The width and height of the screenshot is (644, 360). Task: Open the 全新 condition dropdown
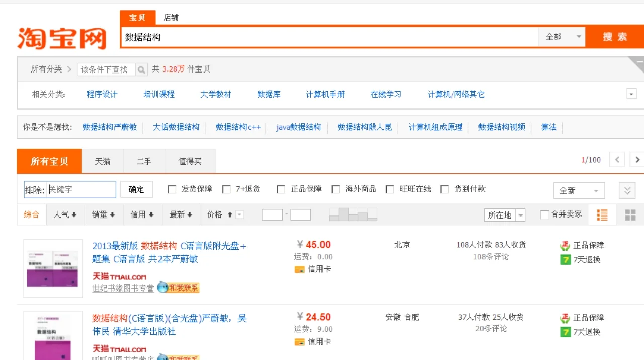[579, 191]
